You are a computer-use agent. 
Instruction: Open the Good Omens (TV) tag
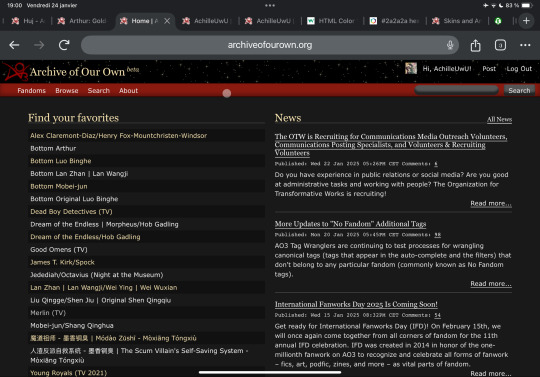(59, 250)
